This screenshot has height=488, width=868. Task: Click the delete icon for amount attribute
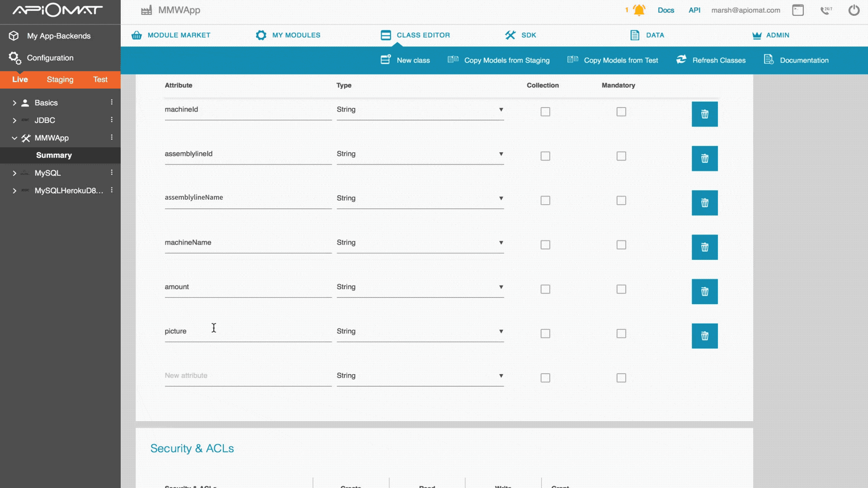pos(704,291)
